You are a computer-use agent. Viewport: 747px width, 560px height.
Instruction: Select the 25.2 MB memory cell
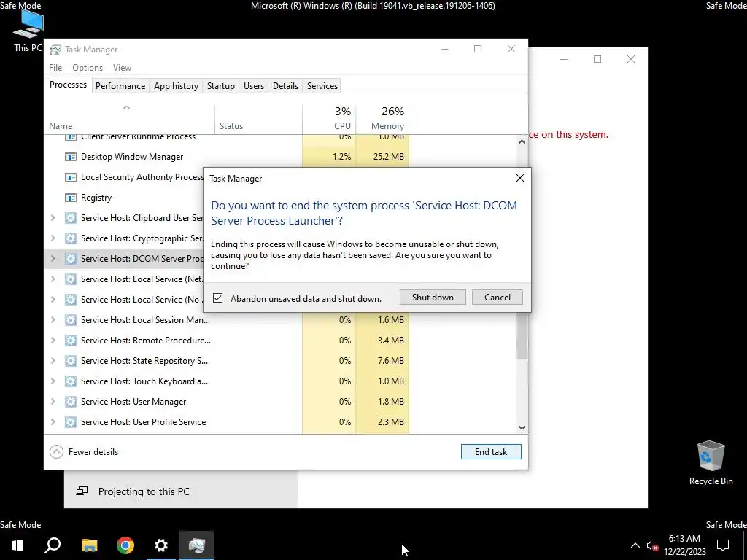[x=382, y=157]
